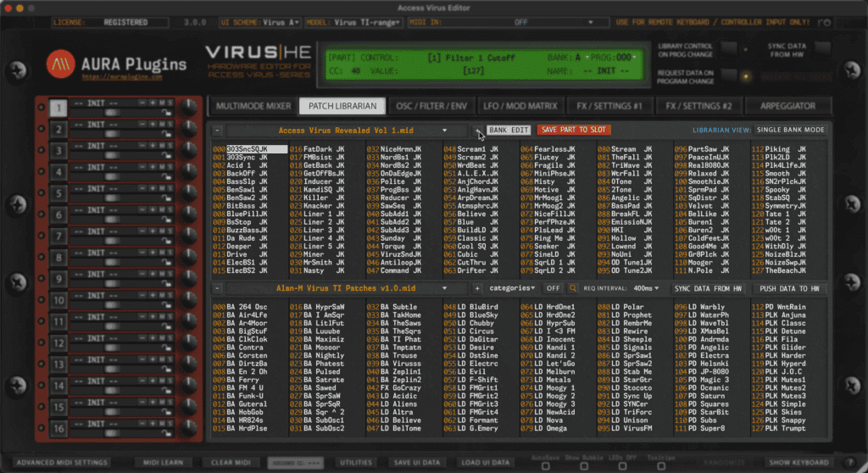Image resolution: width=868 pixels, height=473 pixels.
Task: Mute part 1 with M button
Action: tap(162, 103)
